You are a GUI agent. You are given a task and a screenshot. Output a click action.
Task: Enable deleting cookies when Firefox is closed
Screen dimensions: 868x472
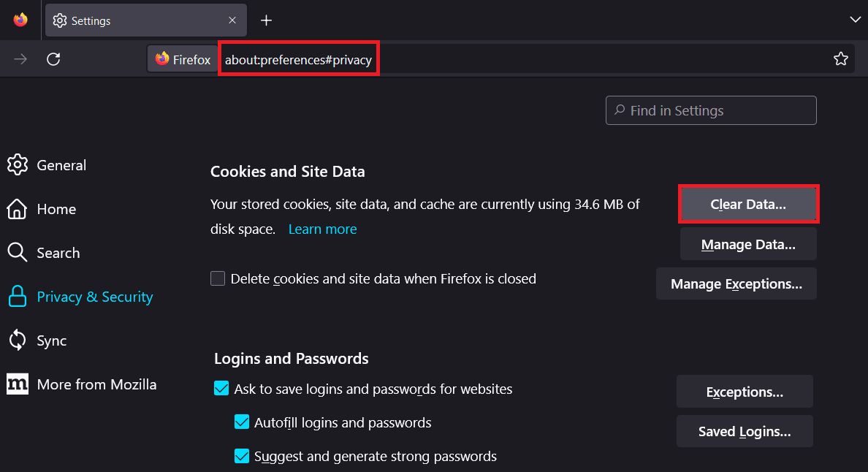[x=218, y=278]
